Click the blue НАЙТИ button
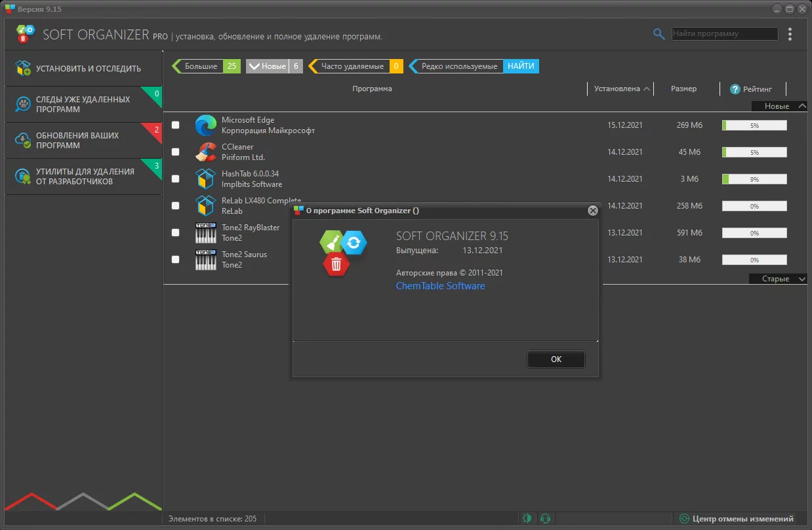Image resolution: width=812 pixels, height=530 pixels. 521,66
